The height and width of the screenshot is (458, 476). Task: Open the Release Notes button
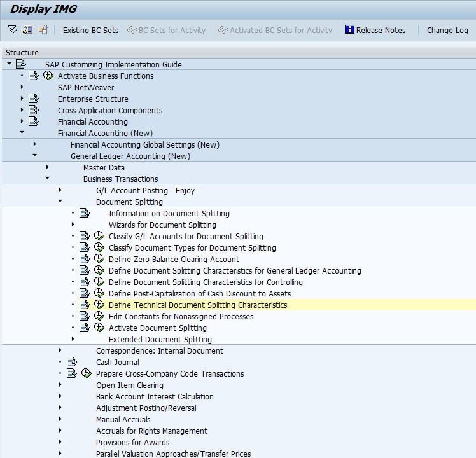click(375, 31)
